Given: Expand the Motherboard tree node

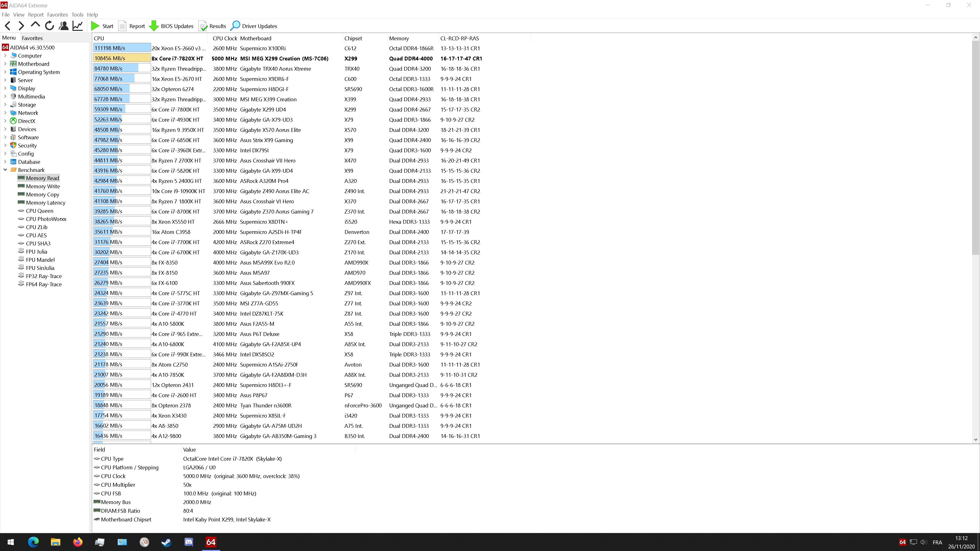Looking at the screenshot, I should 5,64.
